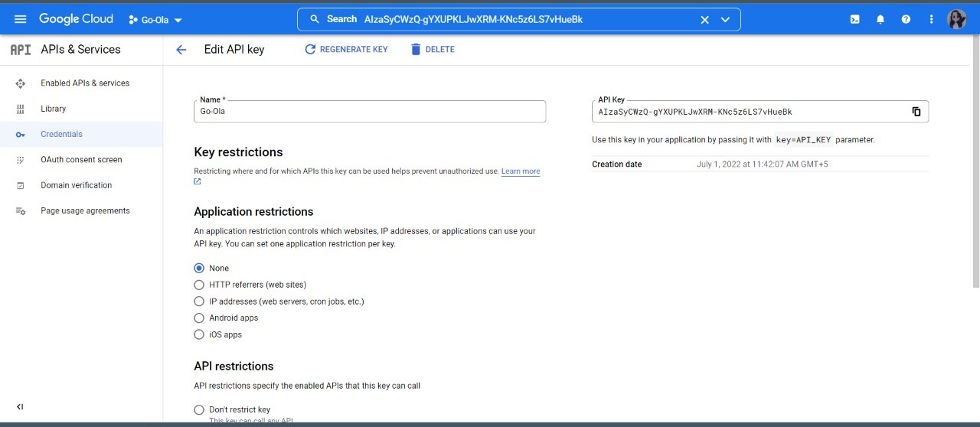Clear the search box with the X icon
The image size is (980, 427).
coord(705,20)
